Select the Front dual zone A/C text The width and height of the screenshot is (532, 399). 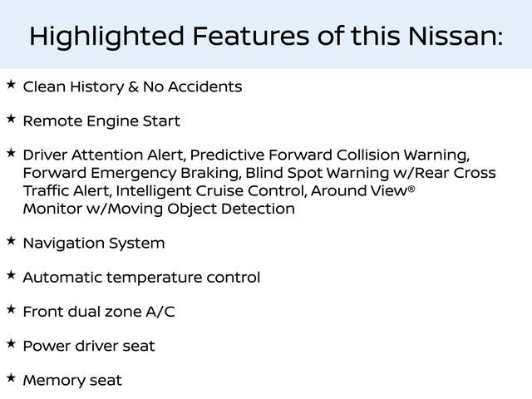point(99,313)
